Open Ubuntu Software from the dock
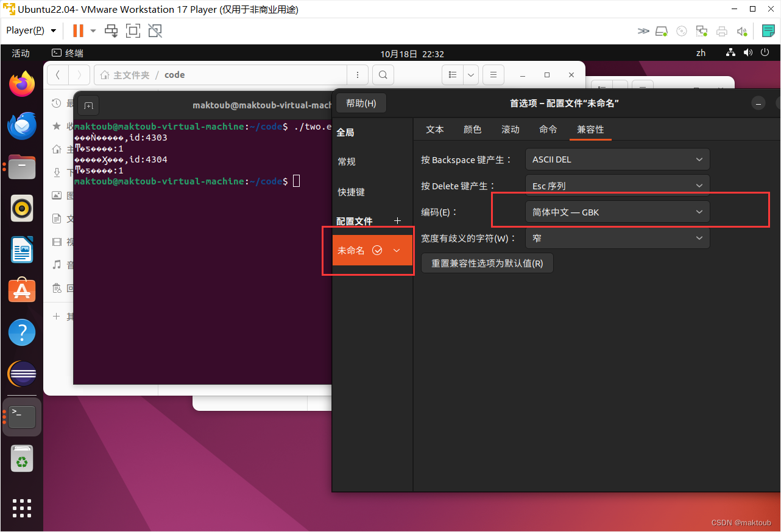This screenshot has width=781, height=532. [x=21, y=290]
